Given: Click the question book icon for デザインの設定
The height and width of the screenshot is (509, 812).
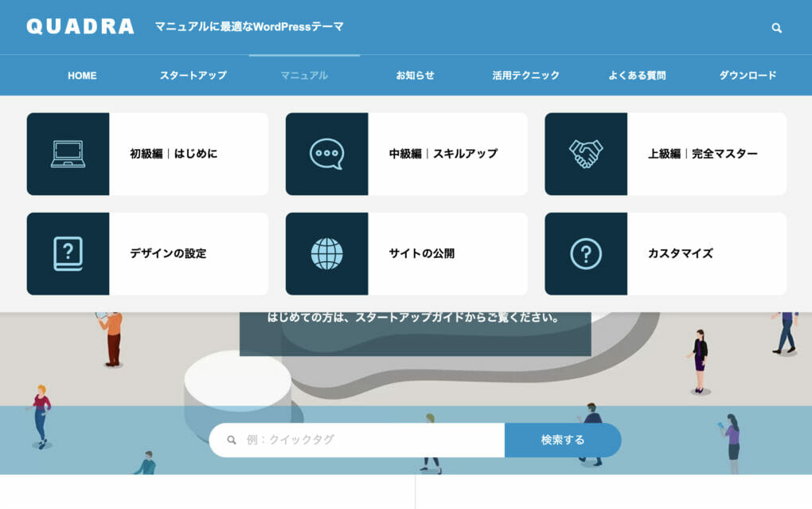Looking at the screenshot, I should pyautogui.click(x=68, y=253).
